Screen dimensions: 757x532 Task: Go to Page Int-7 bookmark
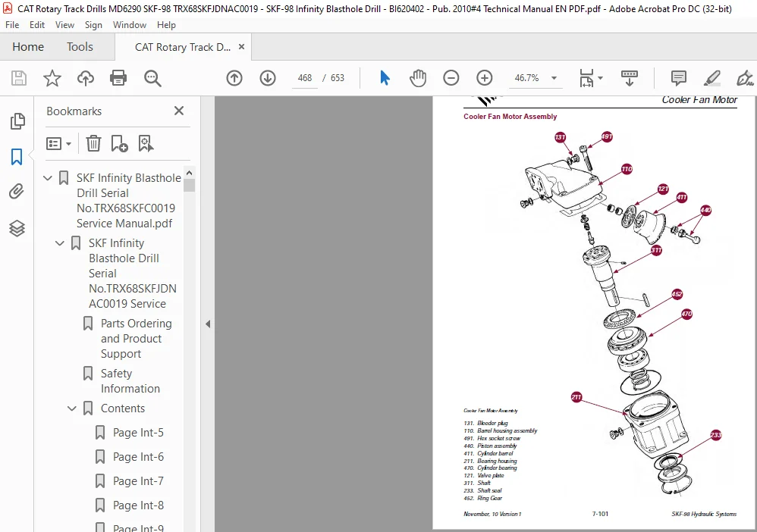138,481
